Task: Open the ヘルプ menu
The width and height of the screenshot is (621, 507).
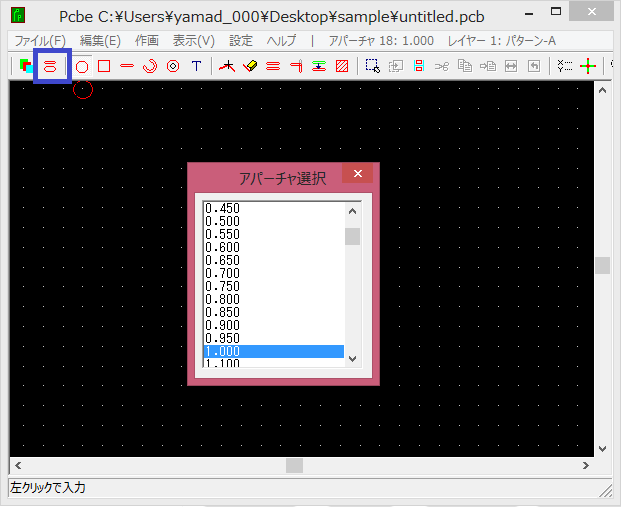Action: 281,41
